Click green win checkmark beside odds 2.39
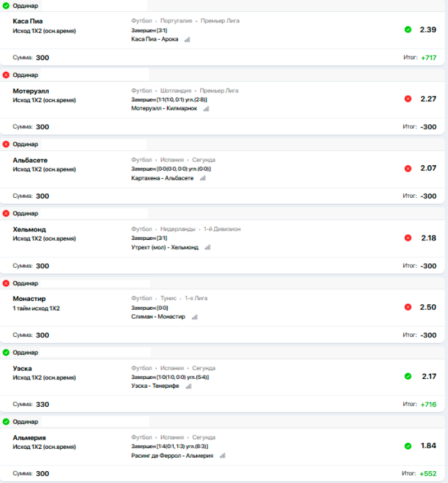The height and width of the screenshot is (483, 448). click(x=408, y=30)
